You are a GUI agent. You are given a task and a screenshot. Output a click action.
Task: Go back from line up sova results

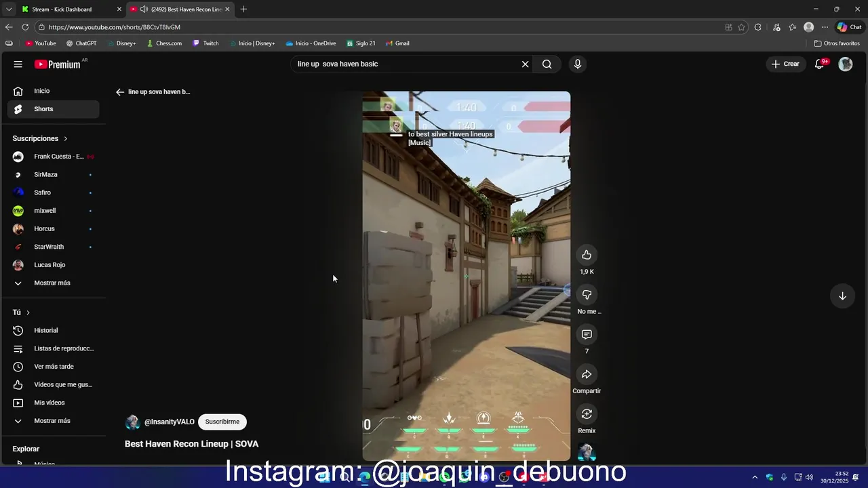pos(120,92)
